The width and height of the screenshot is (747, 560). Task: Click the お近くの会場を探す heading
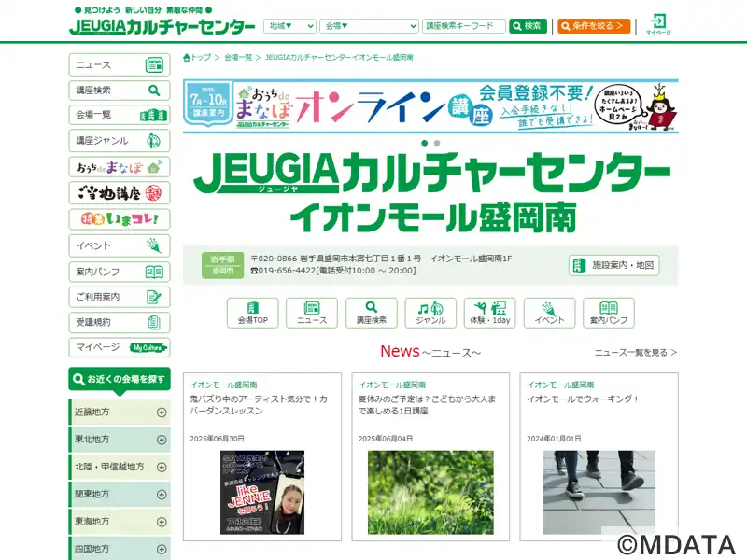120,380
